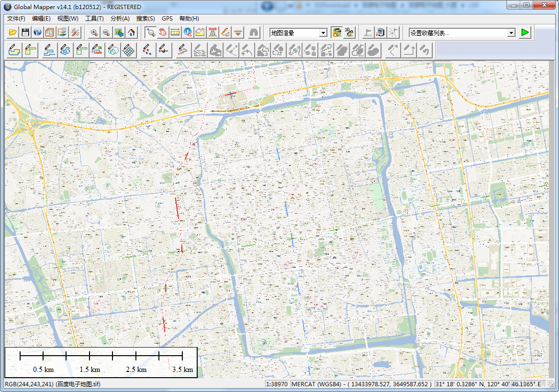The width and height of the screenshot is (559, 392).
Task: Activate the Pan hand tool mode
Action: click(x=163, y=33)
